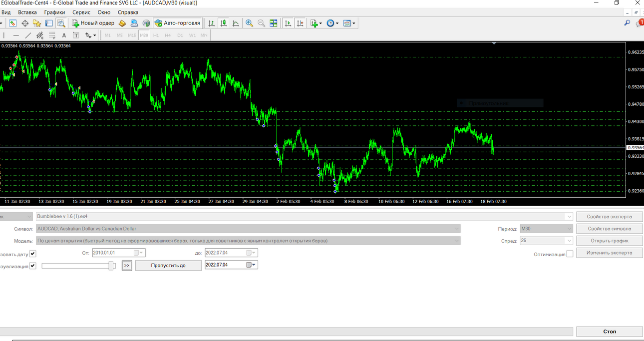Click the Новый ордер toolbar button

(93, 23)
